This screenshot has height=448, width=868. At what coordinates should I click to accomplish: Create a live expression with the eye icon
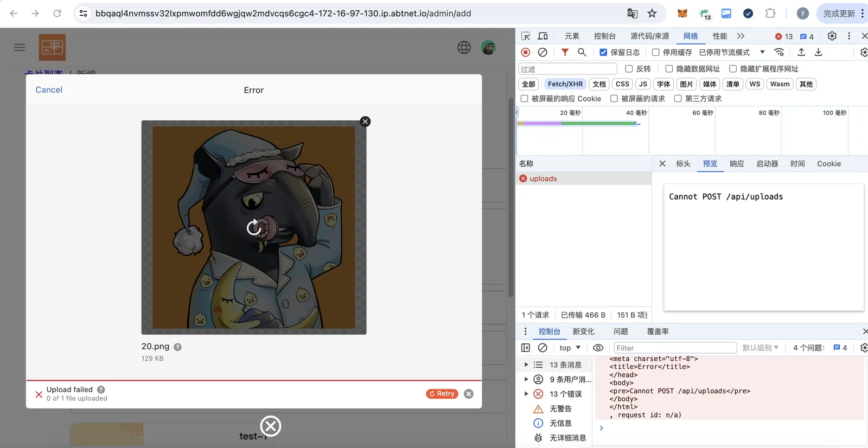598,348
